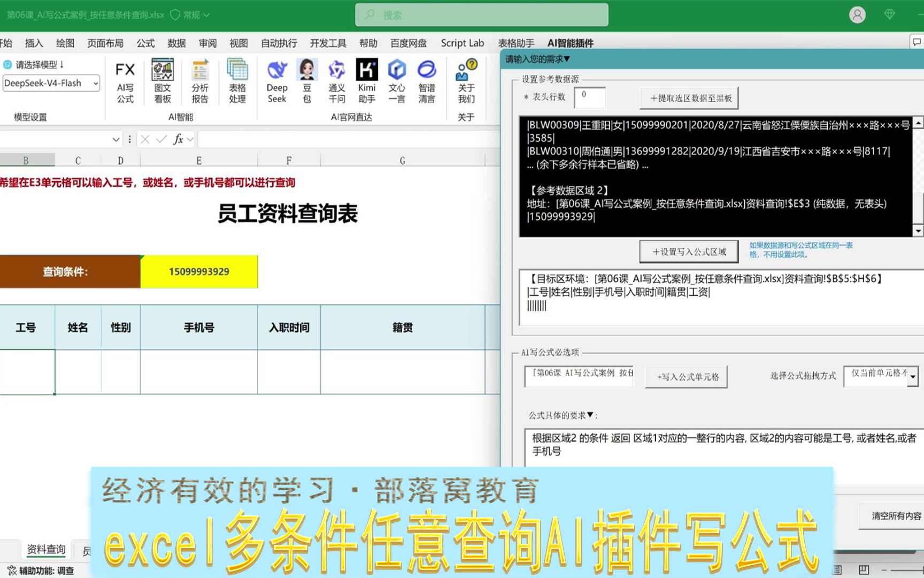The width and height of the screenshot is (924, 578).
Task: Expand the 公式具体的要求 disclosure triangle
Action: tap(590, 415)
